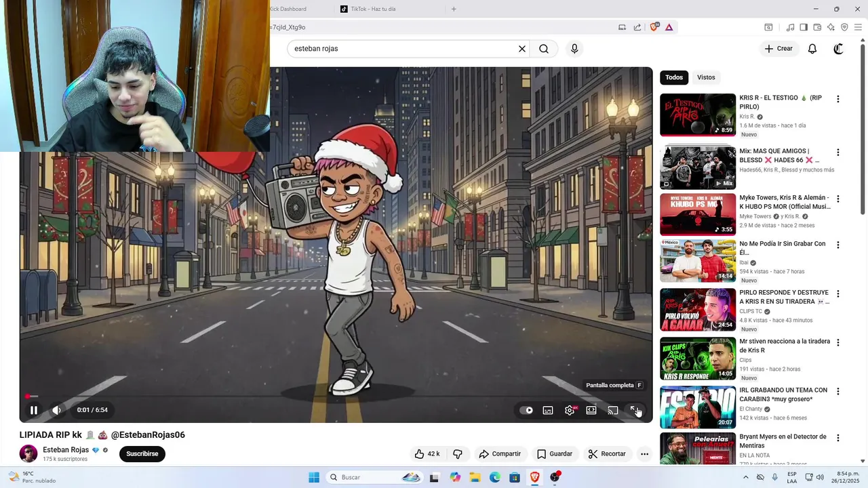The width and height of the screenshot is (868, 488).
Task: Open the Kick Dashboard browser tab
Action: click(288, 9)
